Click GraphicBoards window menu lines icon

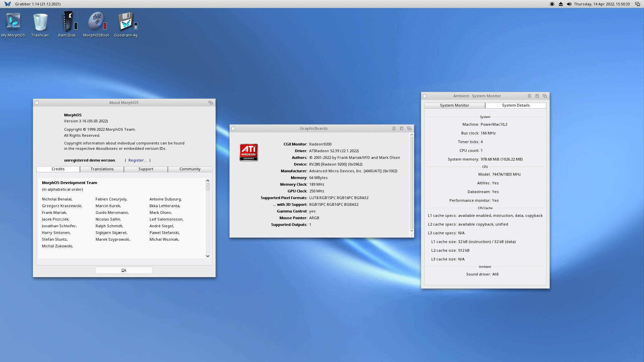[x=394, y=128]
